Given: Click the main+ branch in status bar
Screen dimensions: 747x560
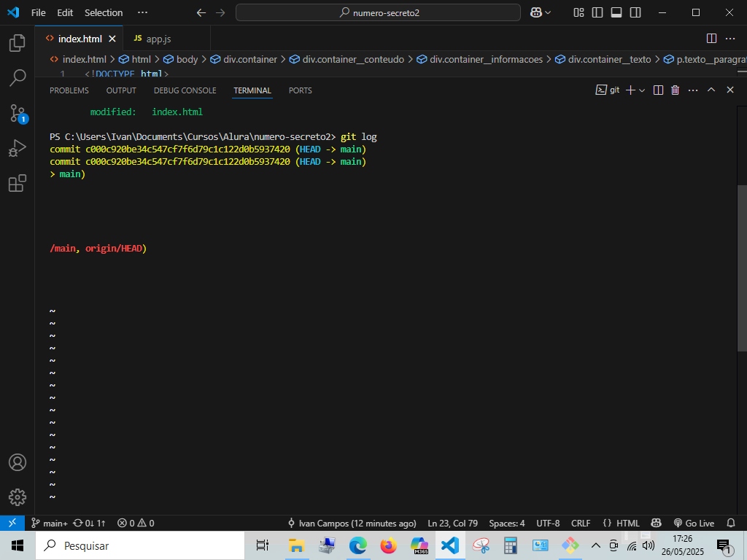Looking at the screenshot, I should (50, 523).
